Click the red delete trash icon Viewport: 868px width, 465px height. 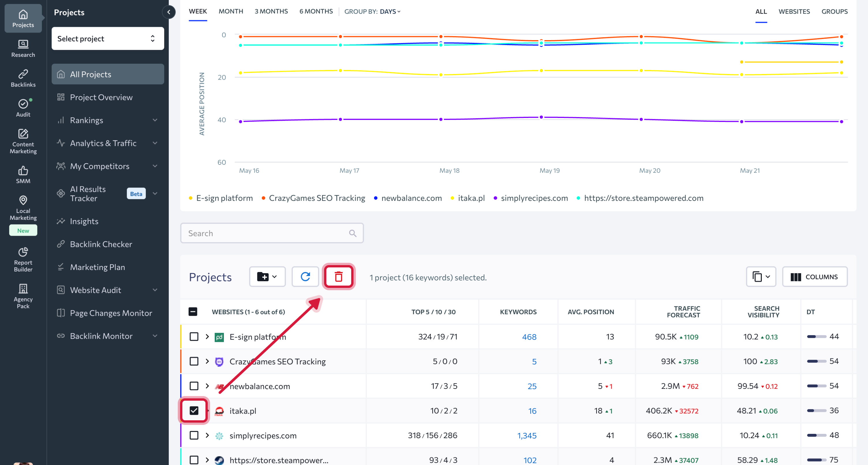pos(338,277)
